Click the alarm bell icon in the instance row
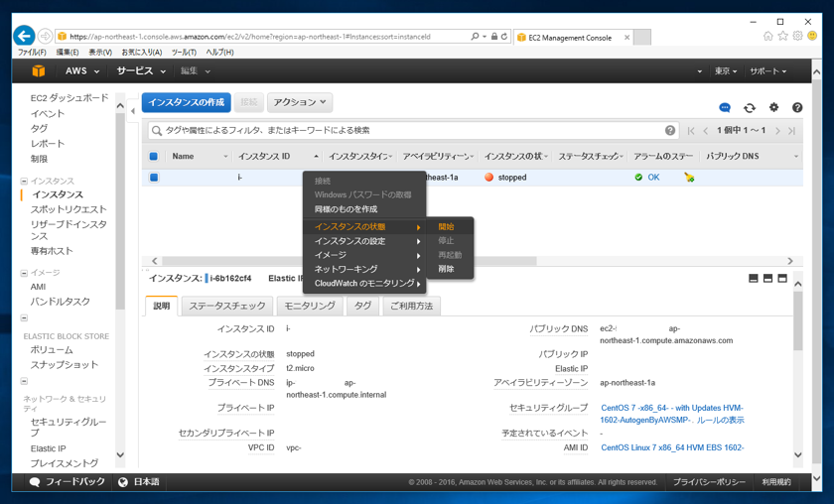Image resolution: width=834 pixels, height=504 pixels. [689, 177]
